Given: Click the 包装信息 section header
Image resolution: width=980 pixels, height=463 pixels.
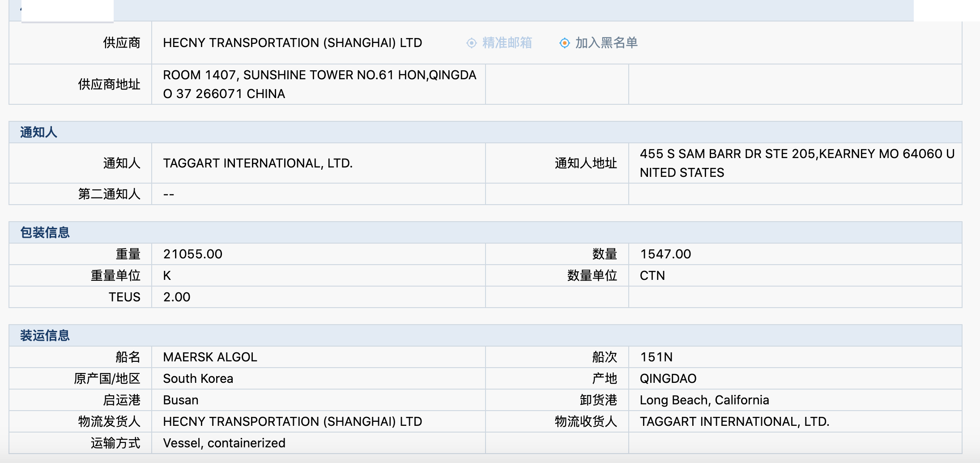Looking at the screenshot, I should click(x=45, y=232).
